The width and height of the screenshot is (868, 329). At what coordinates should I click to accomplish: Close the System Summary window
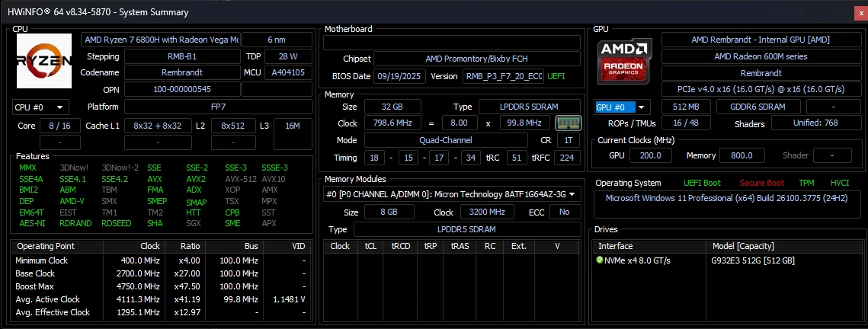pos(860,12)
